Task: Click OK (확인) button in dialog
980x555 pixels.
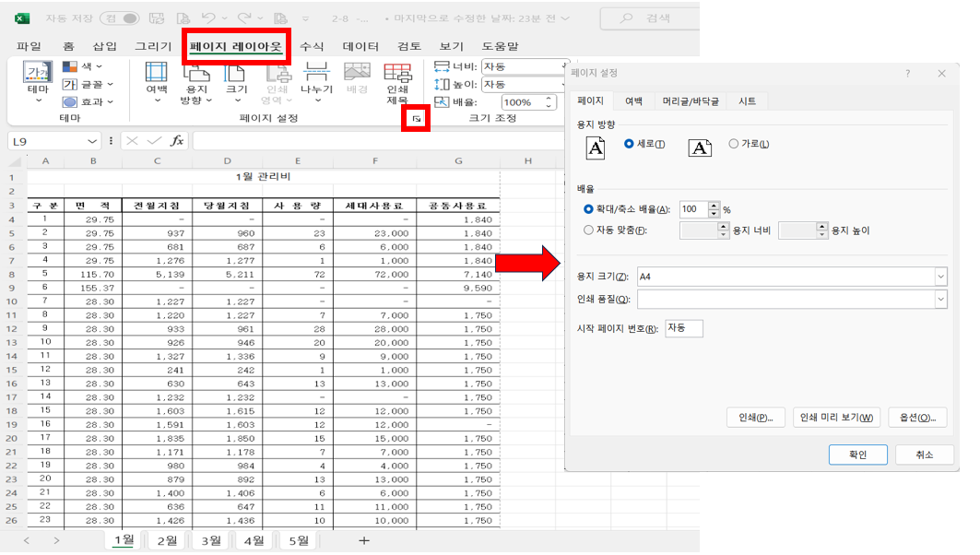Action: [x=858, y=455]
